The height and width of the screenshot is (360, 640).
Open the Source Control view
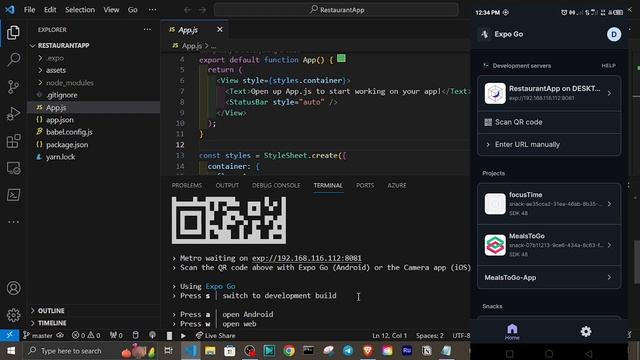click(13, 87)
